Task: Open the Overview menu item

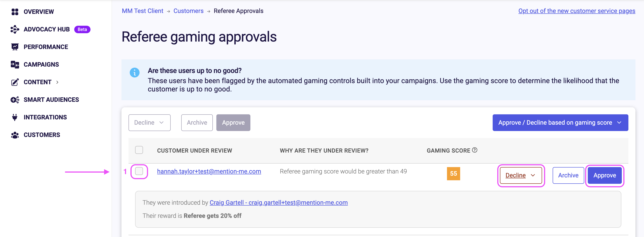Action: click(x=39, y=12)
